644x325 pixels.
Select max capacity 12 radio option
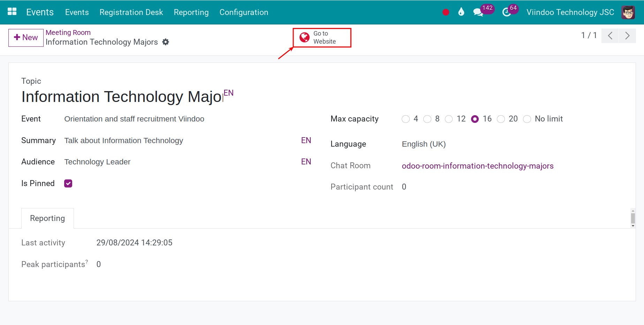click(x=449, y=119)
